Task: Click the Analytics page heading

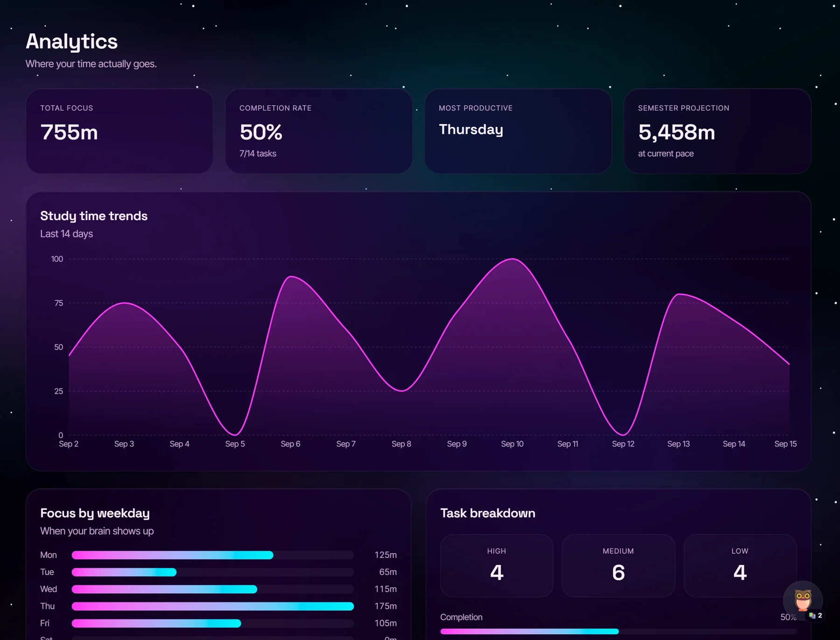Action: [71, 42]
